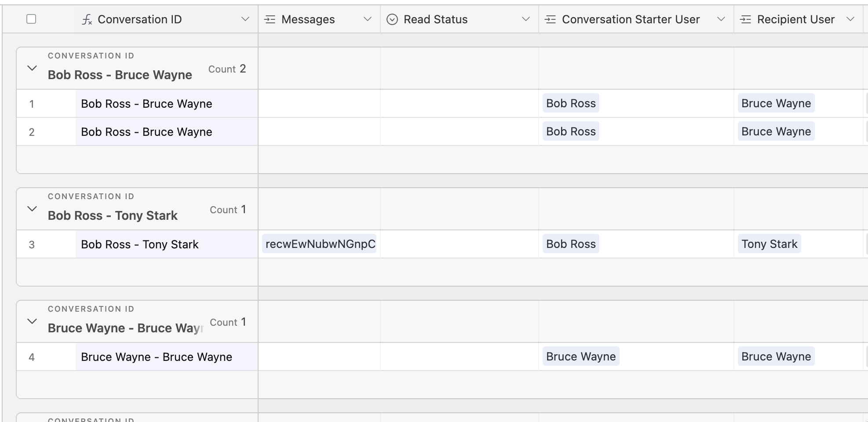Open the Recipient User column options menu

(850, 19)
